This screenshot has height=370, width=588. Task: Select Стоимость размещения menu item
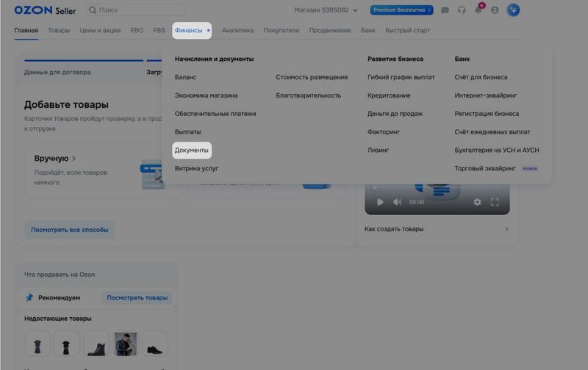(x=312, y=77)
